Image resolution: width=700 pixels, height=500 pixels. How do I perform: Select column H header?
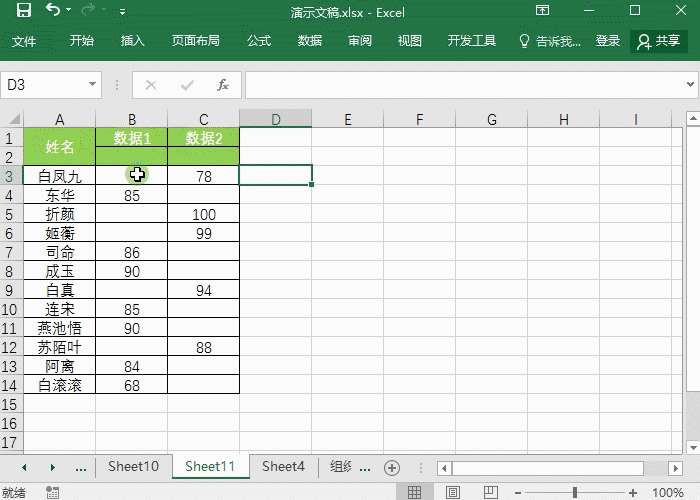563,119
